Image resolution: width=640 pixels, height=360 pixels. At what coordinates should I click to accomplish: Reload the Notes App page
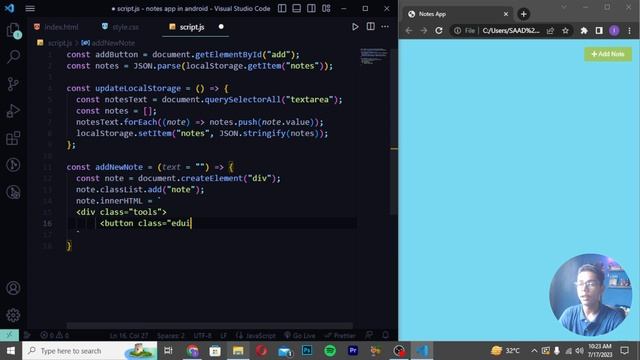click(439, 31)
